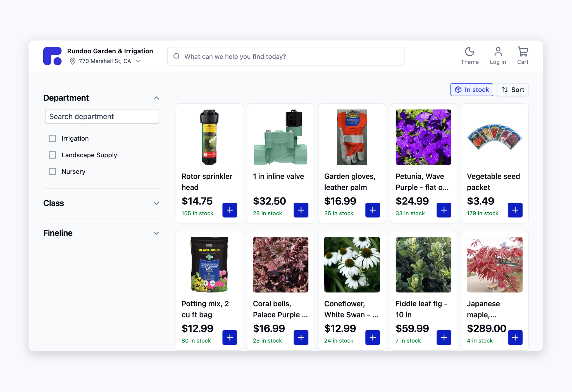The width and height of the screenshot is (572, 392).
Task: Open the Garden gloves product image
Action: click(x=352, y=137)
